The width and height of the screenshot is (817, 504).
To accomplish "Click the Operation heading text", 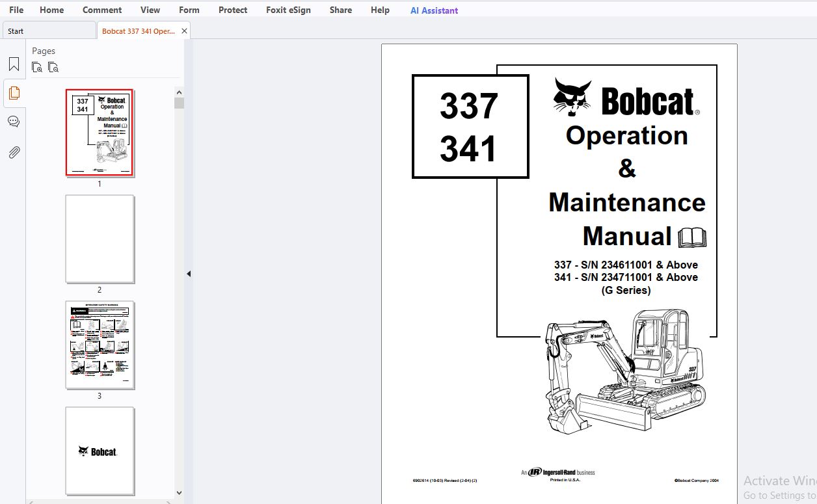I will click(x=627, y=135).
